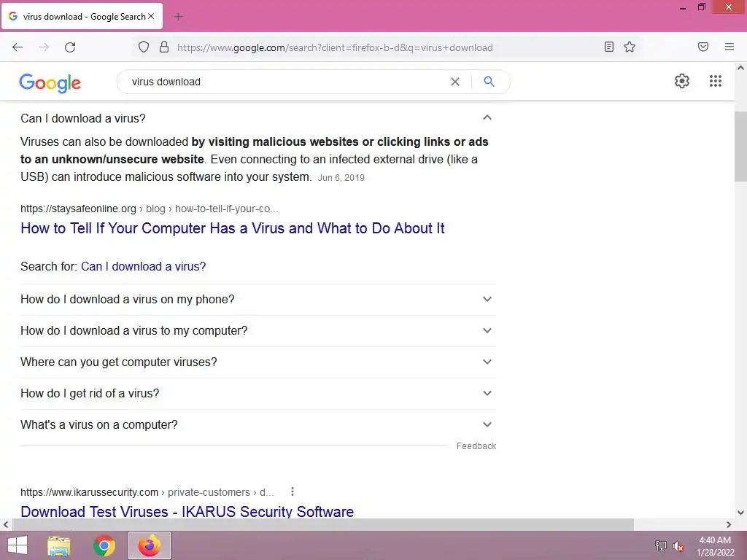This screenshot has height=560, width=747.
Task: Focus the browser address bar URL
Action: pyautogui.click(x=335, y=47)
